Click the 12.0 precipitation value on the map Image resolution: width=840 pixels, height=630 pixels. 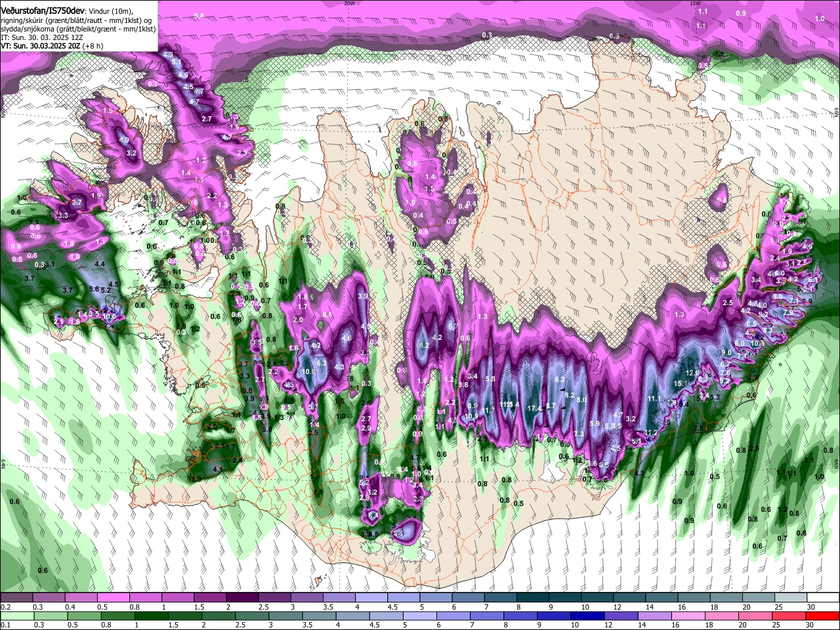[x=693, y=372]
